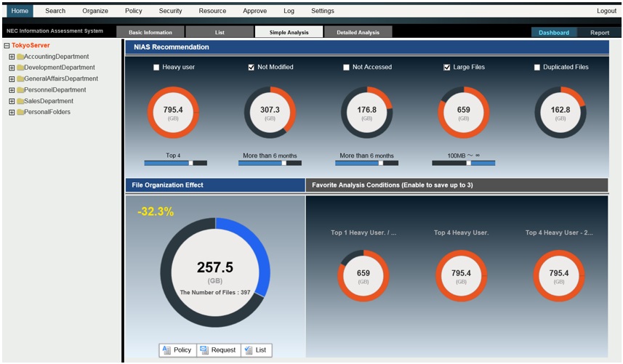Click the SalesDepartment folder icon
The width and height of the screenshot is (623, 364).
pyautogui.click(x=20, y=101)
